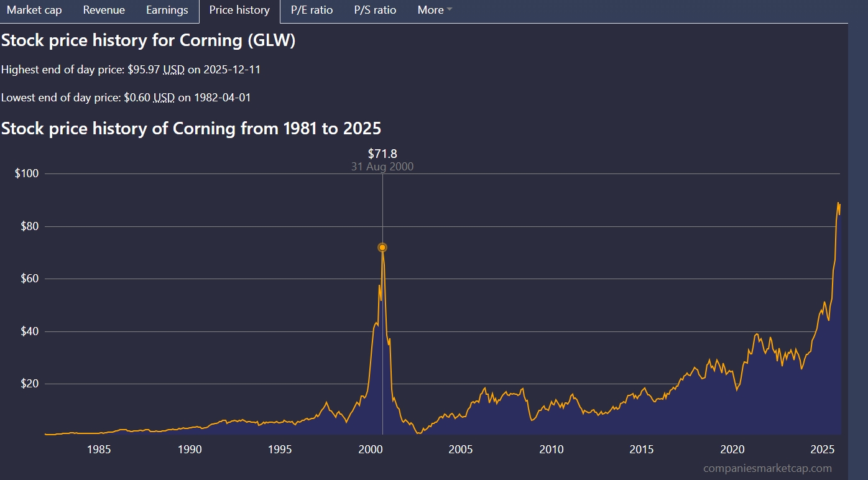Click the 31 Aug 2000 tooltip date
The image size is (868, 480).
382,167
